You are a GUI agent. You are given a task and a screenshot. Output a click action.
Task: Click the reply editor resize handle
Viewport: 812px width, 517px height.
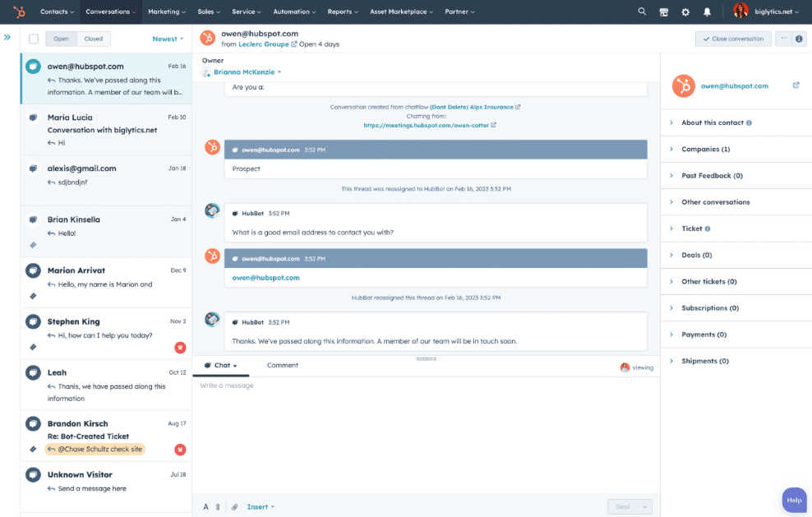(x=427, y=358)
